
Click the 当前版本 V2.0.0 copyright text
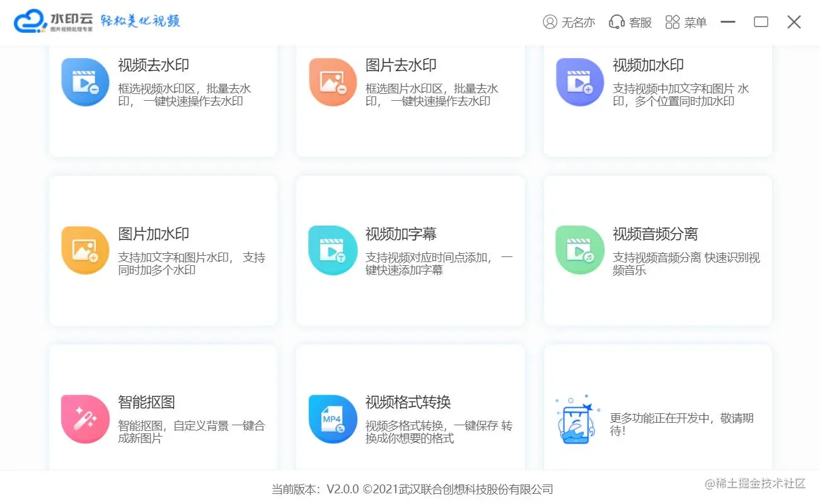click(412, 490)
